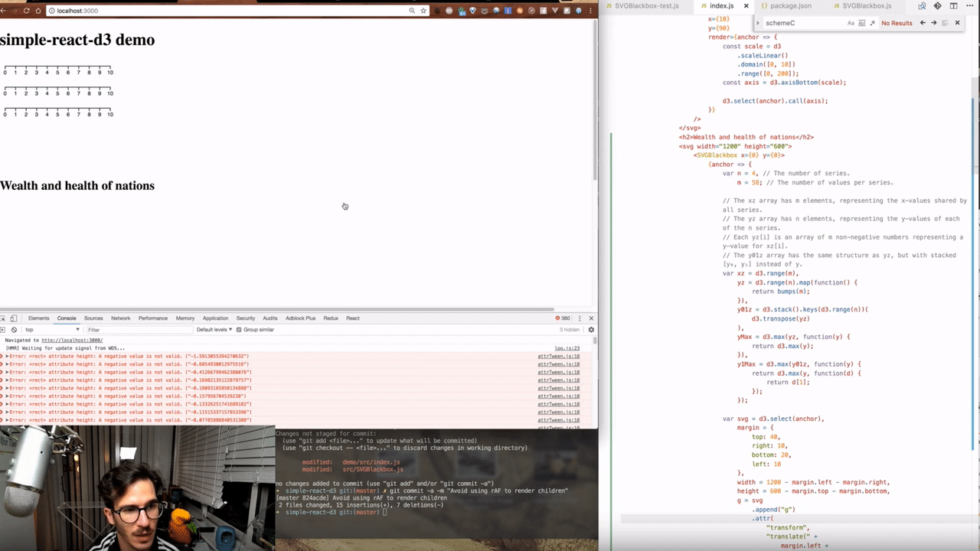Open the editor's more actions ellipsis
The image size is (980, 551).
(969, 6)
